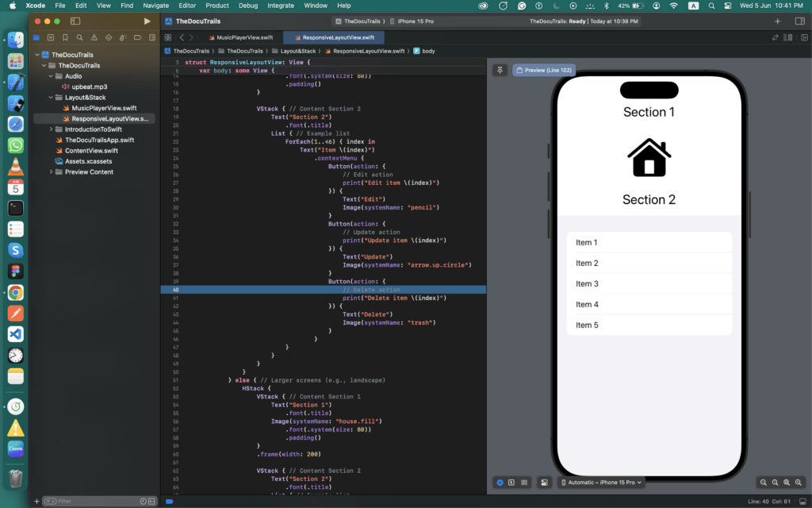The width and height of the screenshot is (812, 508).
Task: Expand the IntroductionToSwift folder
Action: 51,129
